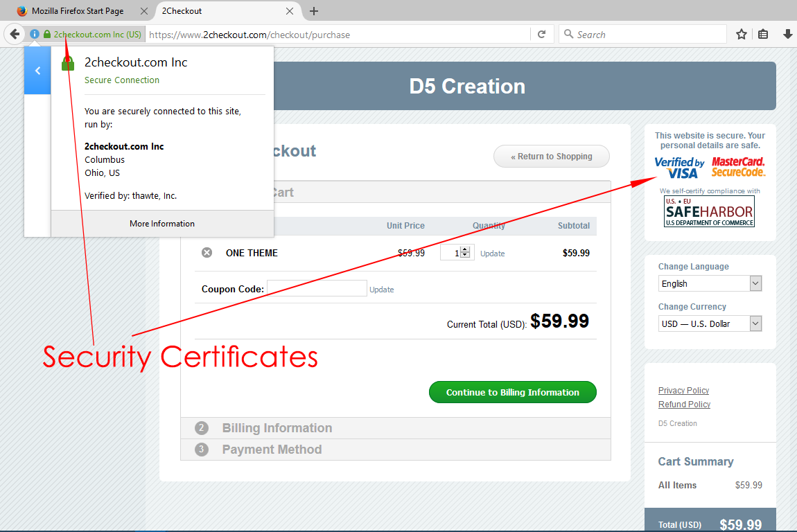Open a new tab with plus button
797x532 pixels.
[x=314, y=10]
